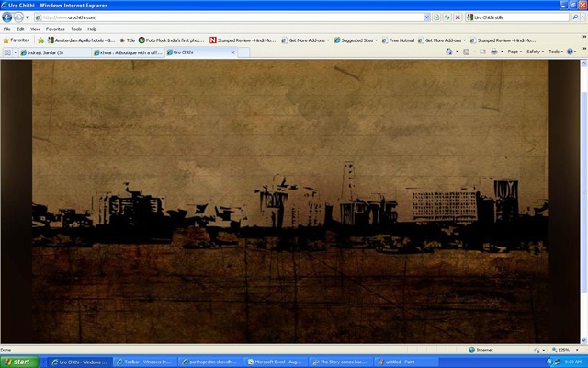This screenshot has height=368, width=588.
Task: Open the Safety dropdown menu
Action: click(x=535, y=52)
